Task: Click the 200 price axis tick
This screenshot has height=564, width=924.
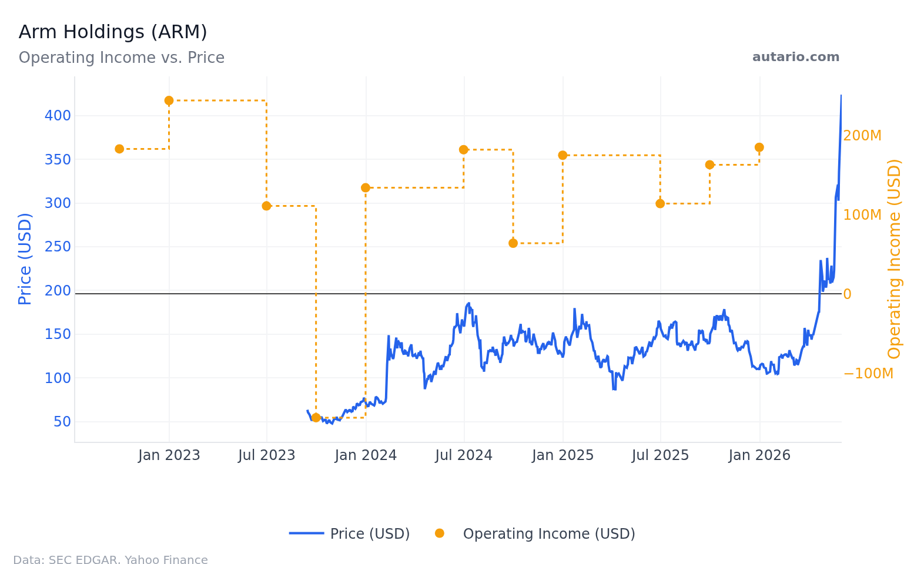Action: coord(58,291)
